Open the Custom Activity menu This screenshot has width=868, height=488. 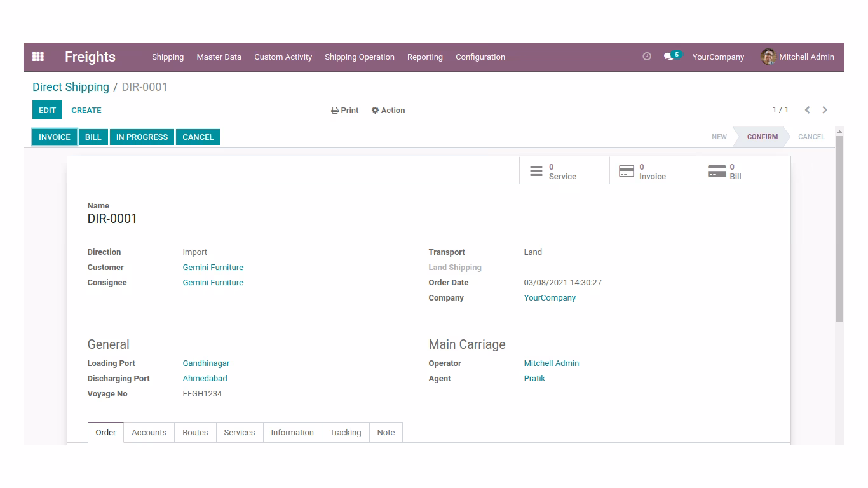(x=283, y=57)
